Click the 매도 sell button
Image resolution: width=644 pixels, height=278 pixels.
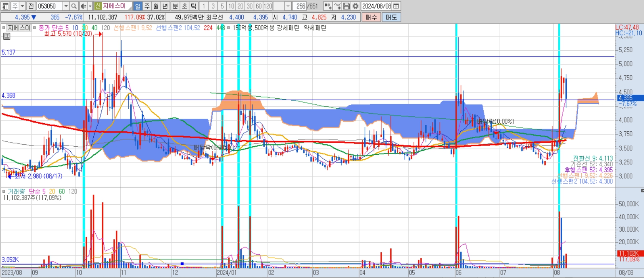tap(391, 17)
